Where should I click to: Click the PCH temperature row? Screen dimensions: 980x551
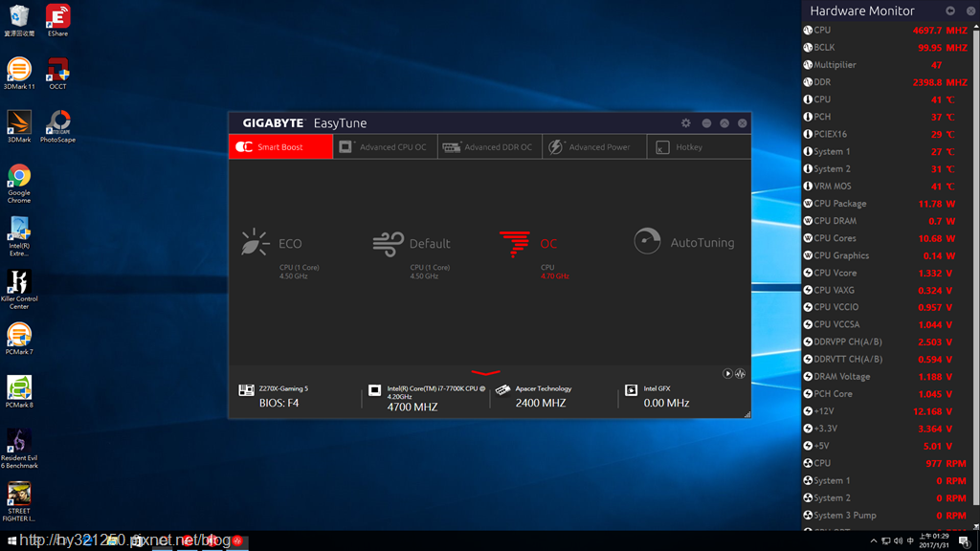[886, 117]
